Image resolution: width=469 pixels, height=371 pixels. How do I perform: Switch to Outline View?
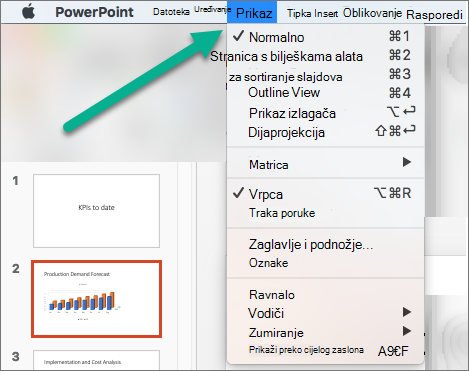coord(325,93)
